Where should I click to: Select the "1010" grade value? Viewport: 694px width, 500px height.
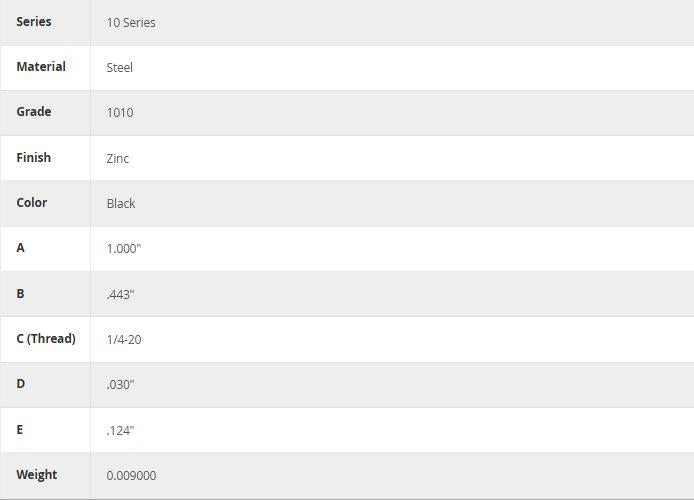pos(120,112)
